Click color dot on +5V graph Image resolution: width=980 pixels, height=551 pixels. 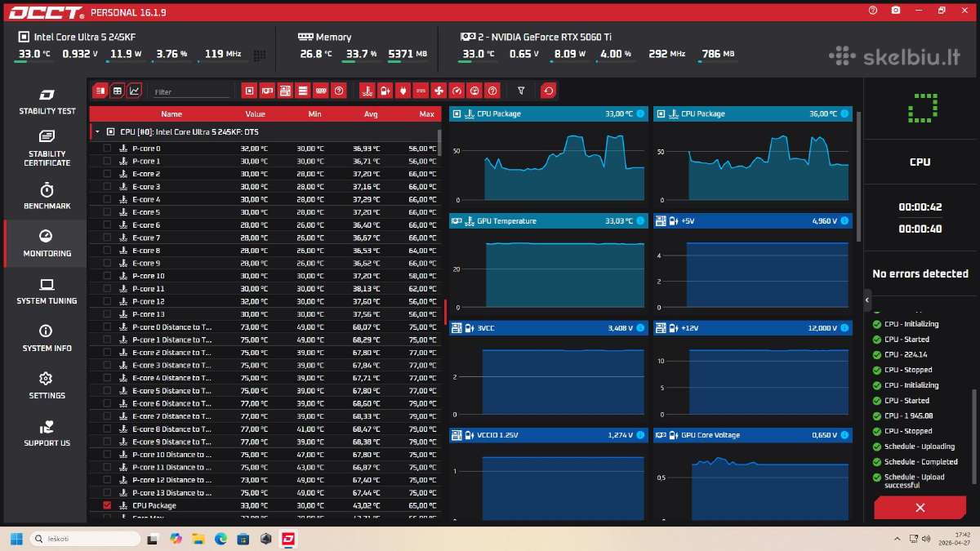(844, 220)
